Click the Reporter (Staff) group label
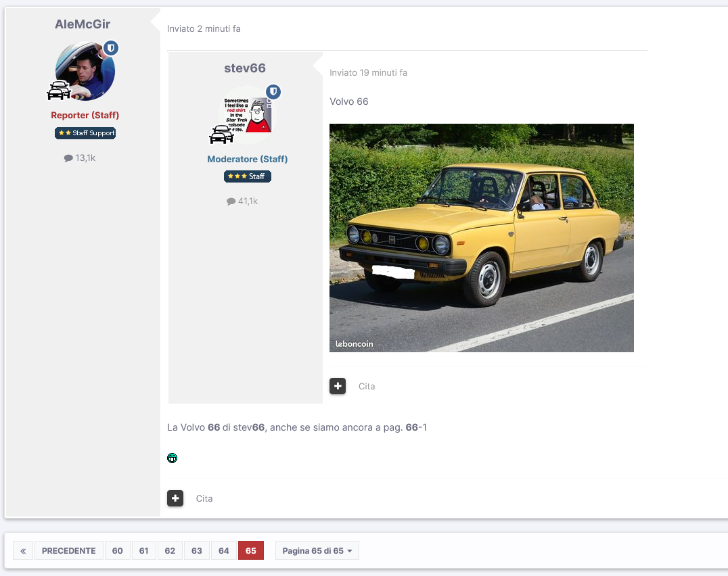 (85, 115)
